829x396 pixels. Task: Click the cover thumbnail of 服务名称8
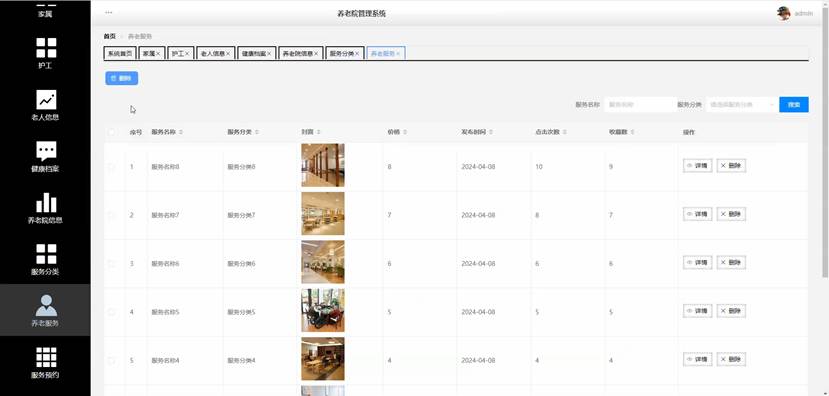pyautogui.click(x=323, y=165)
